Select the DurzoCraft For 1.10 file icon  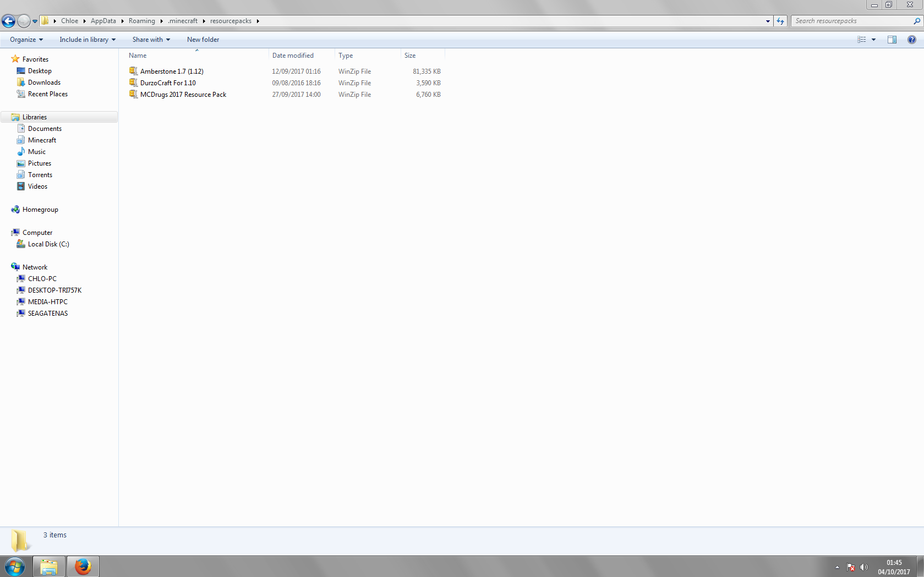point(133,83)
